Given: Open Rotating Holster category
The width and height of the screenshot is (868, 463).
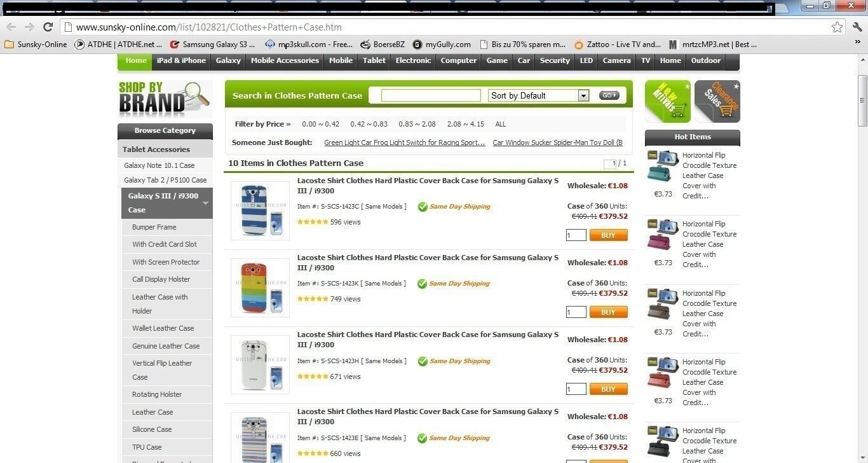Looking at the screenshot, I should coord(157,394).
